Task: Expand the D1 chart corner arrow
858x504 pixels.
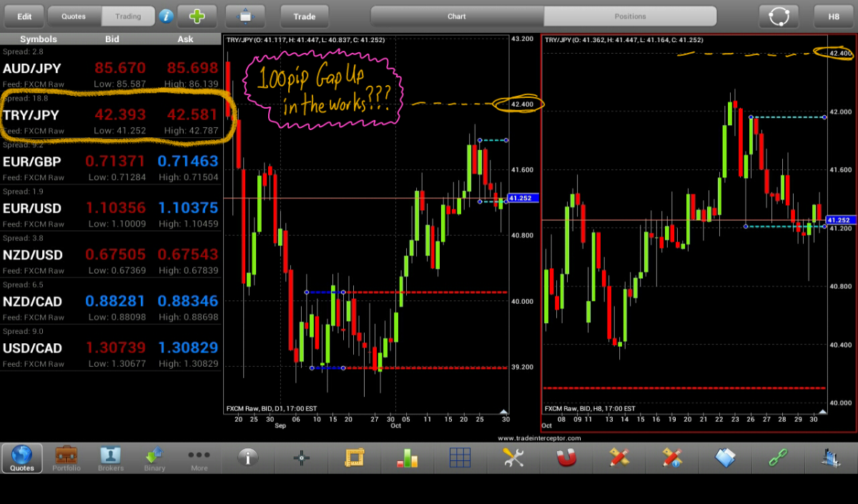Action: pos(503,412)
